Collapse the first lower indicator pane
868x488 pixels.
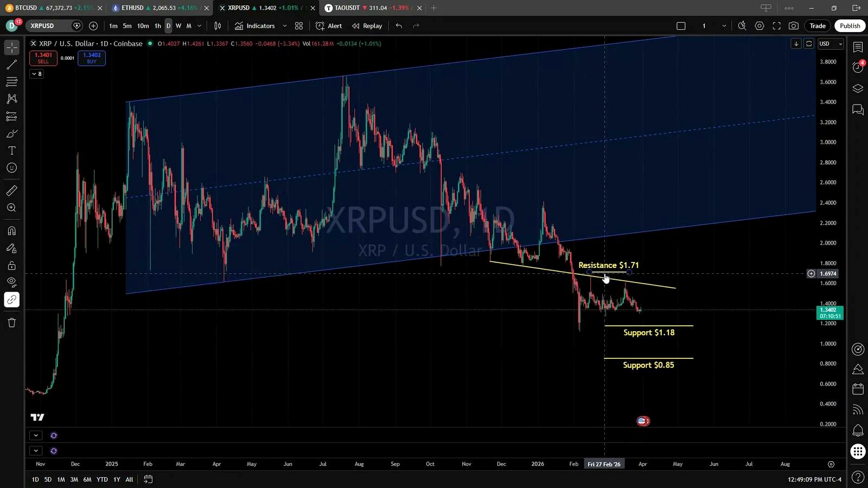[35, 435]
